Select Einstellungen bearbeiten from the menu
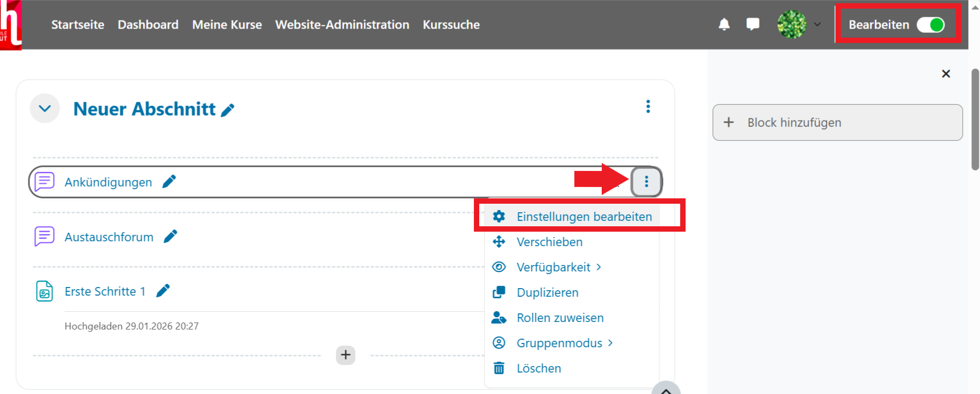The image size is (980, 394). tap(583, 217)
